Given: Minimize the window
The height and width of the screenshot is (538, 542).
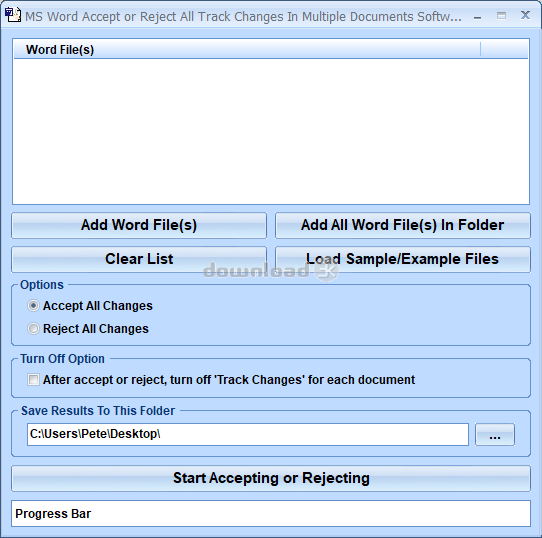Looking at the screenshot, I should pyautogui.click(x=478, y=16).
